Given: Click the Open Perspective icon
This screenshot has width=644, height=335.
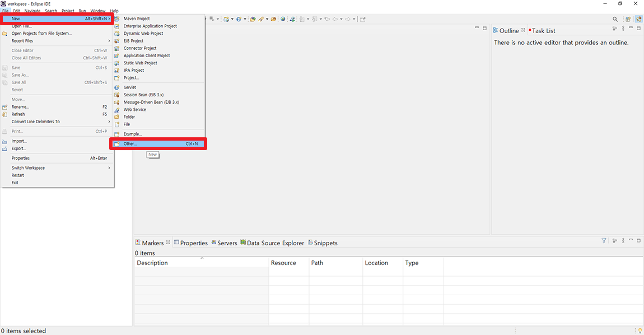Looking at the screenshot, I should coord(628,19).
